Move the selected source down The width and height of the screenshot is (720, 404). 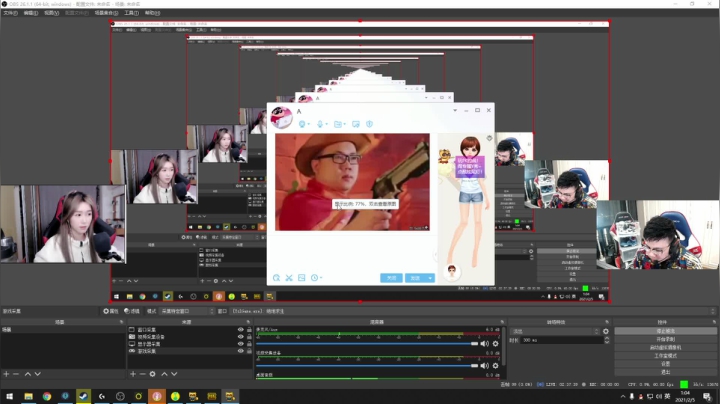pyautogui.click(x=174, y=374)
